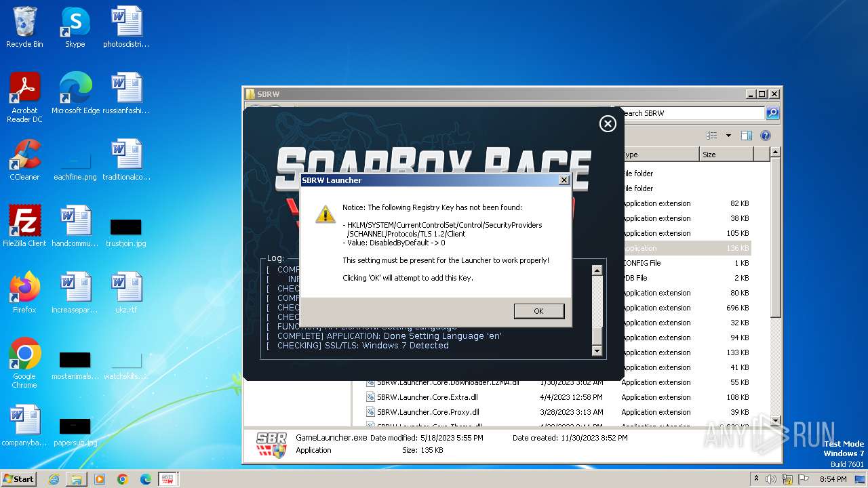
Task: Open Action Center flag tray icon
Action: click(803, 479)
